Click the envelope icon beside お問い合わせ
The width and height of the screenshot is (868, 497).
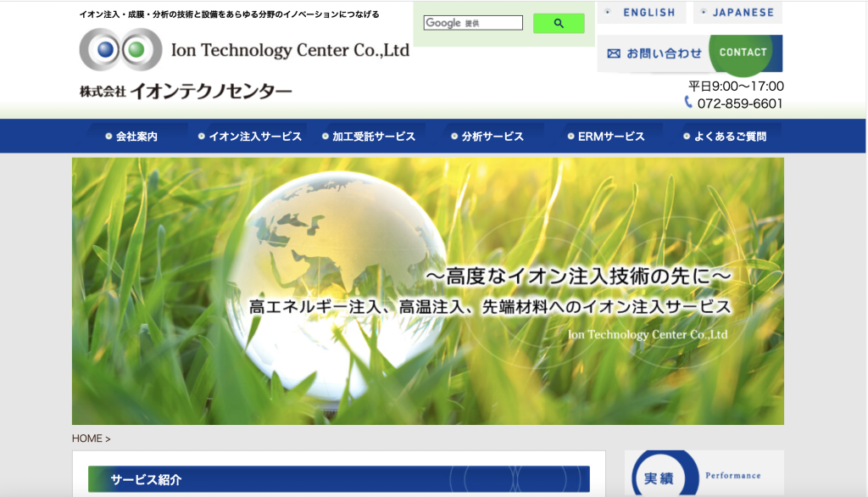coord(614,53)
